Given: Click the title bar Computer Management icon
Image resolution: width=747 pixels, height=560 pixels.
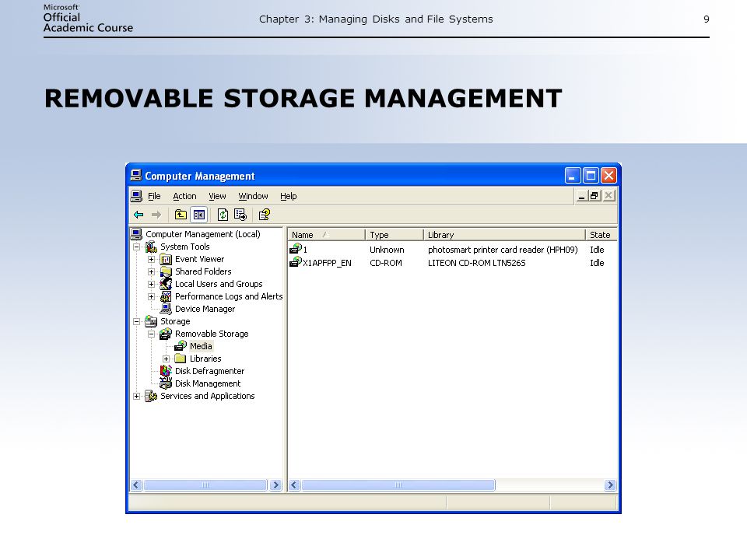Looking at the screenshot, I should tap(135, 176).
